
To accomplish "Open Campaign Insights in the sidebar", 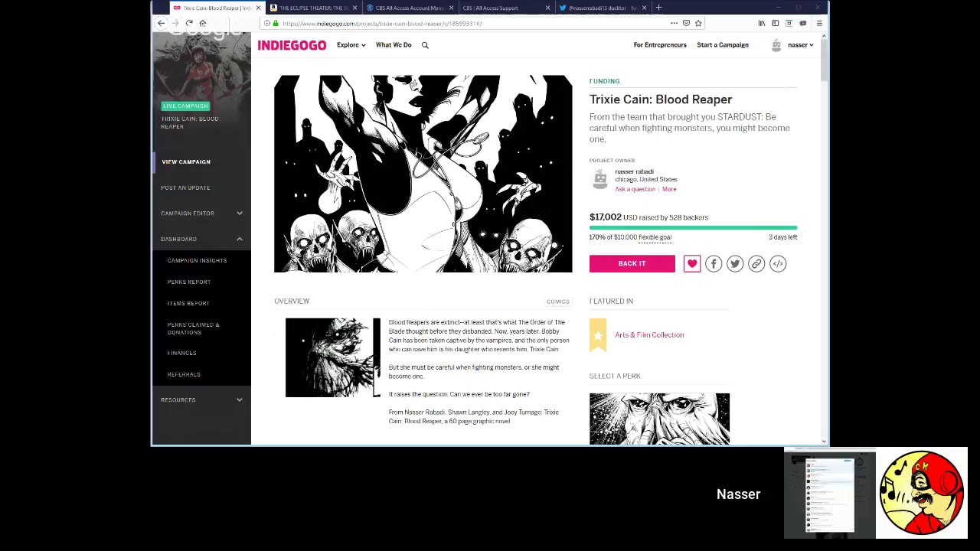I will tap(197, 261).
